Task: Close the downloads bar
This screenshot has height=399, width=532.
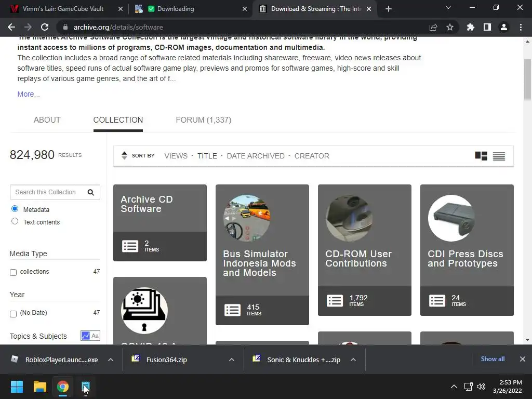Action: [x=523, y=359]
